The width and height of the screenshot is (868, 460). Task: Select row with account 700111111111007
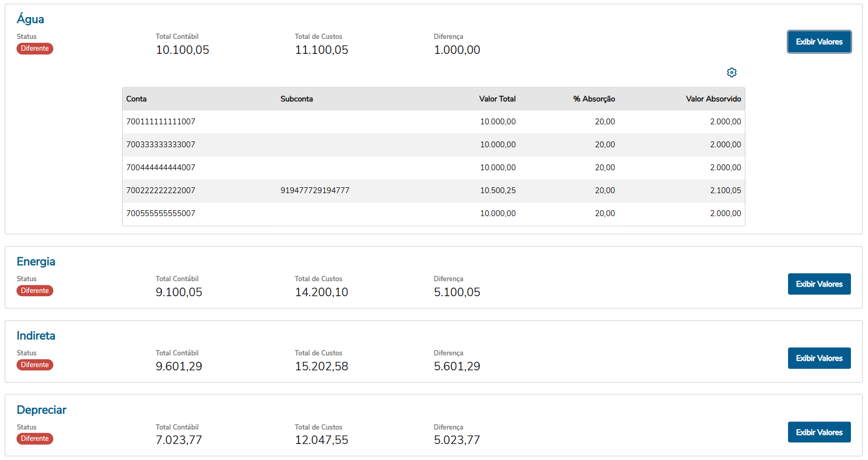coord(160,122)
